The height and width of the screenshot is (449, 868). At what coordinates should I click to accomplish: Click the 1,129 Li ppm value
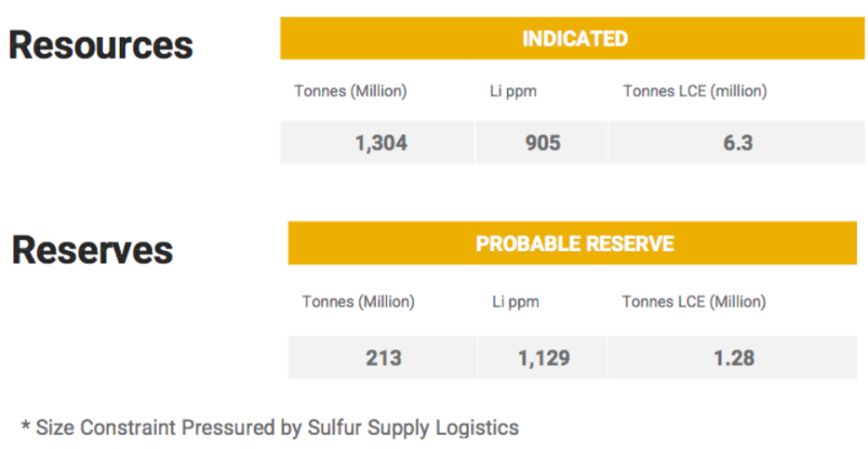[542, 358]
